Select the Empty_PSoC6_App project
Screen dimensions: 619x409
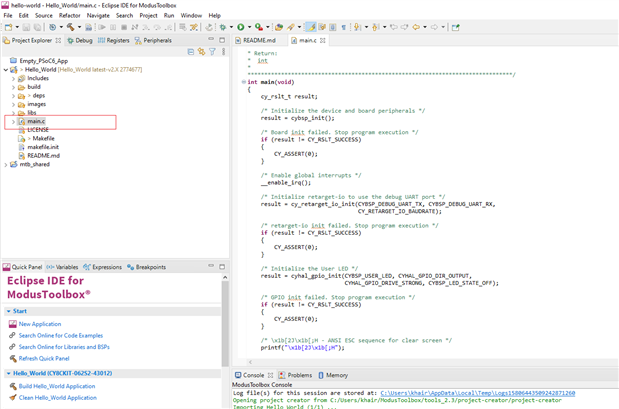(x=43, y=61)
